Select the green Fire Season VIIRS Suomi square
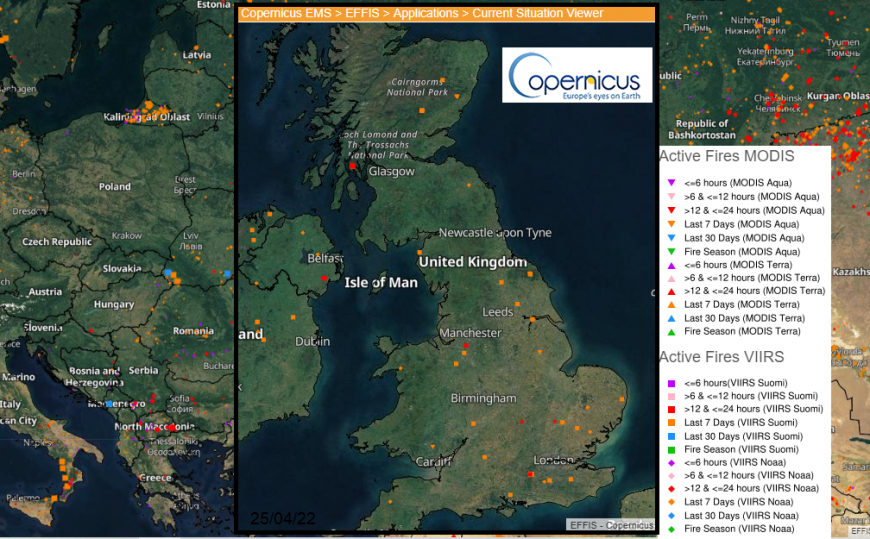The height and width of the screenshot is (539, 870). 671,450
